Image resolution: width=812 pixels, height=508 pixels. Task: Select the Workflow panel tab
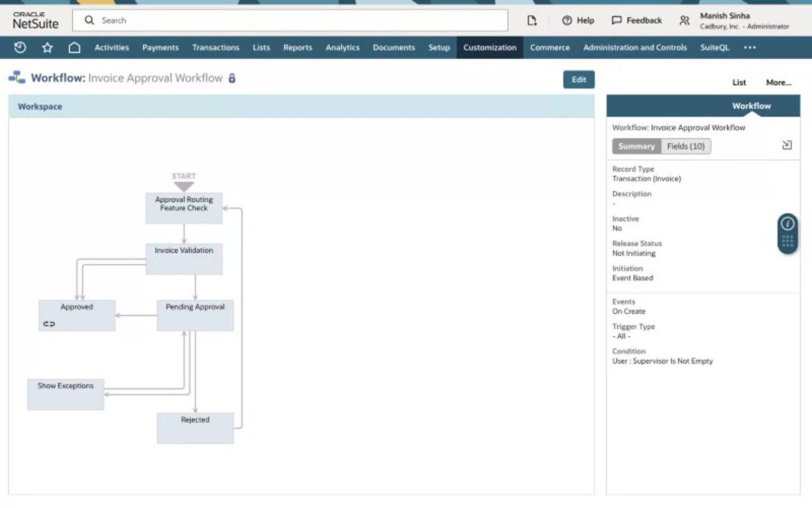[x=751, y=106]
